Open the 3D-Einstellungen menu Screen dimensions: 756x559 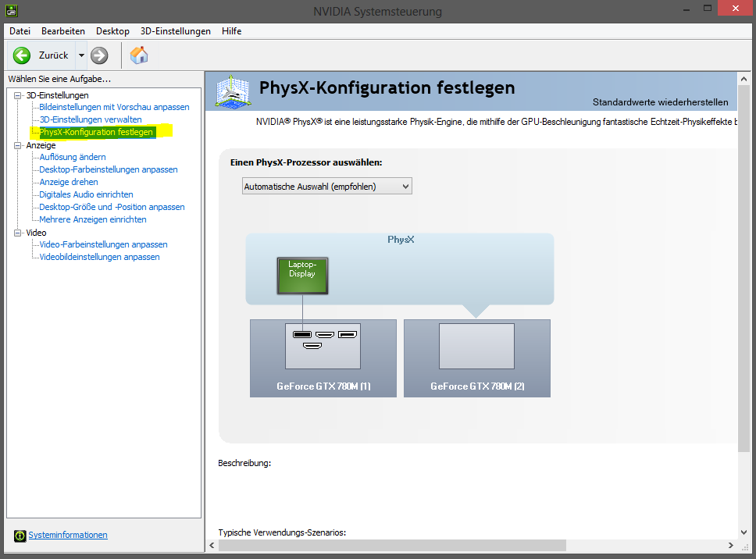(x=176, y=31)
